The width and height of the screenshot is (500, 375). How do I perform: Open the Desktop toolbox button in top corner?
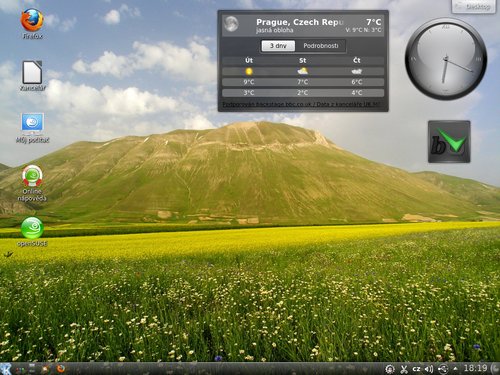tap(473, 6)
